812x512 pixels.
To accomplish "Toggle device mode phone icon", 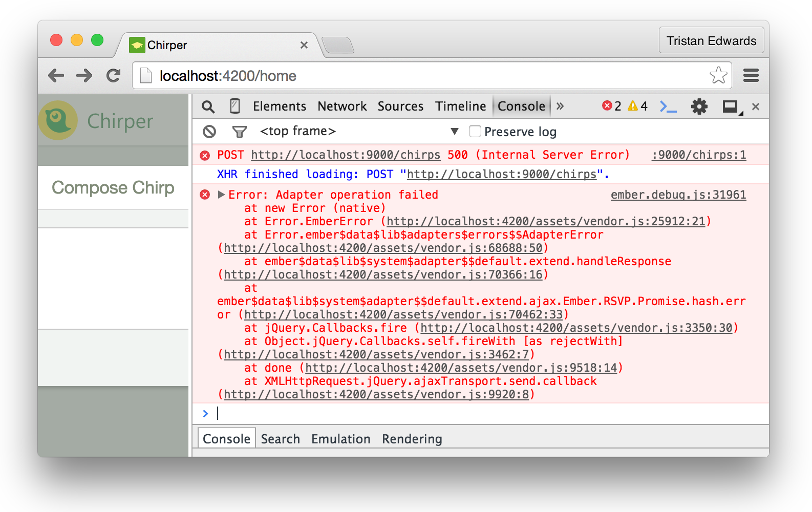I will tap(235, 106).
